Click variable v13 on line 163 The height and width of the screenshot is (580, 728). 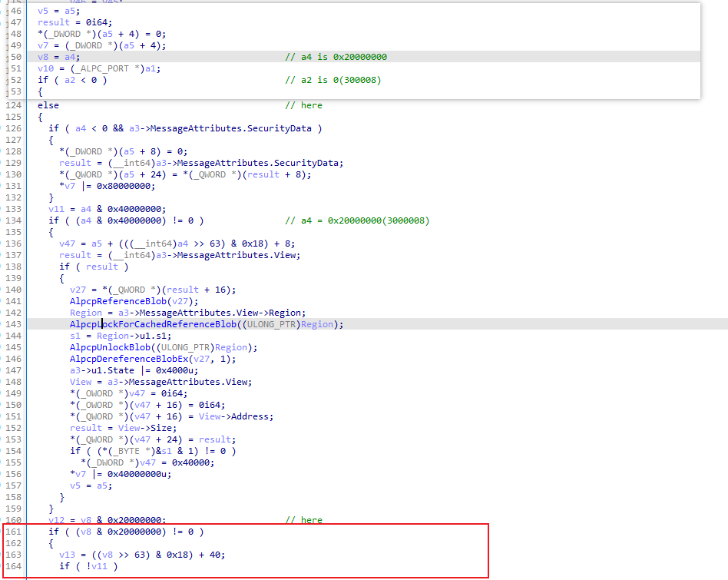pos(67,555)
